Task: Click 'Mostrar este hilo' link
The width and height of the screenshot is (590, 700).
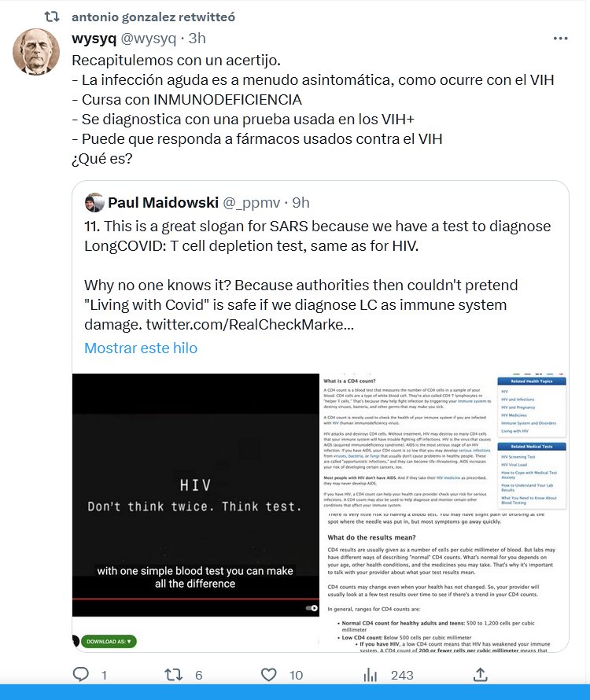Action: [x=141, y=348]
